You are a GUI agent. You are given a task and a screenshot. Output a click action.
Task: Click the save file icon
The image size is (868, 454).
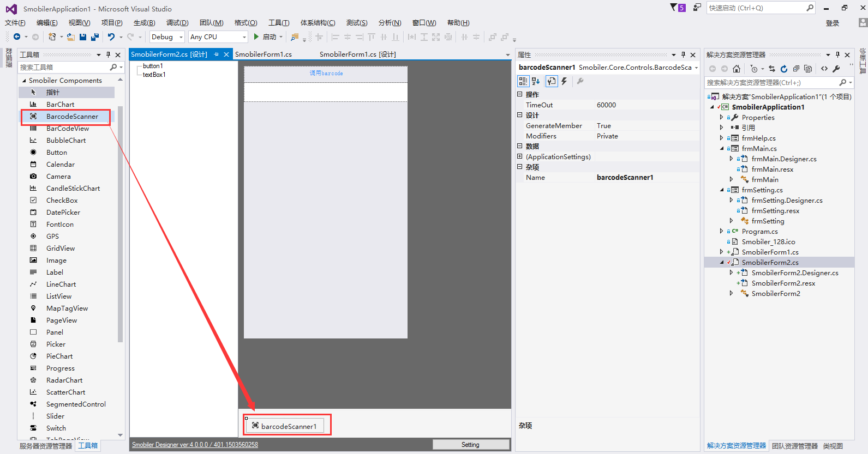click(83, 37)
